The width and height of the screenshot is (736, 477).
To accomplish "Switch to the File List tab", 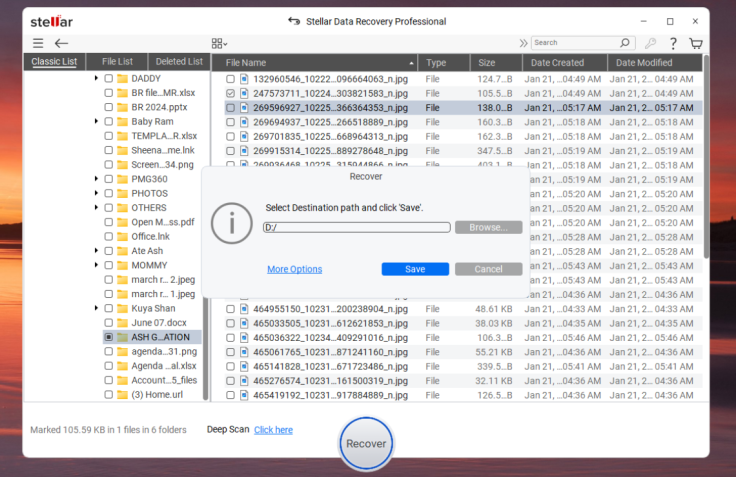I will (x=116, y=62).
